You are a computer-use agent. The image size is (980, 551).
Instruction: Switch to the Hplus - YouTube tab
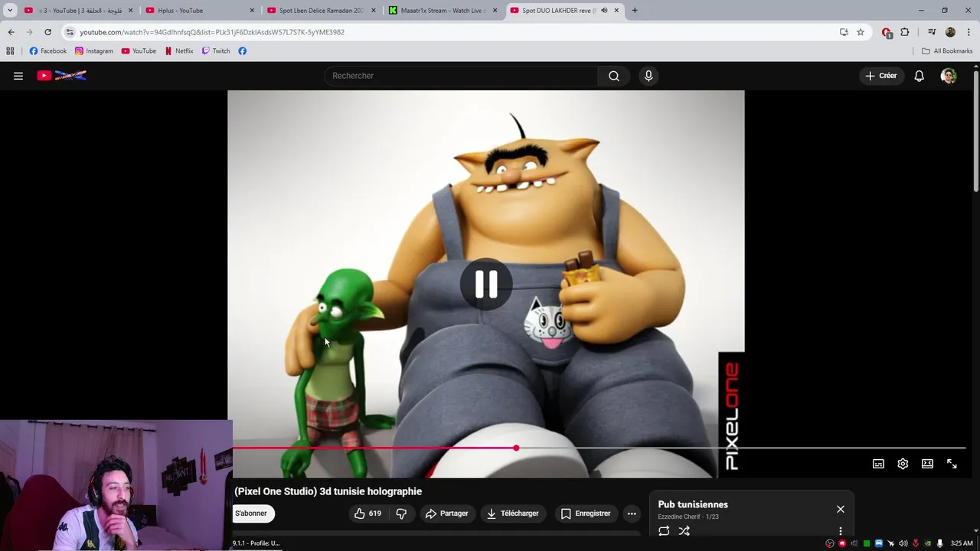click(x=200, y=11)
